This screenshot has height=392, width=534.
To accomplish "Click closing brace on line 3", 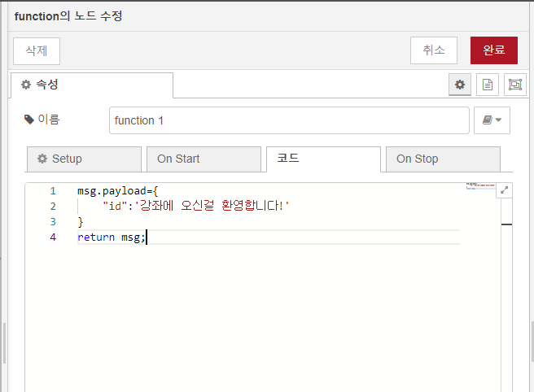I will click(81, 222).
